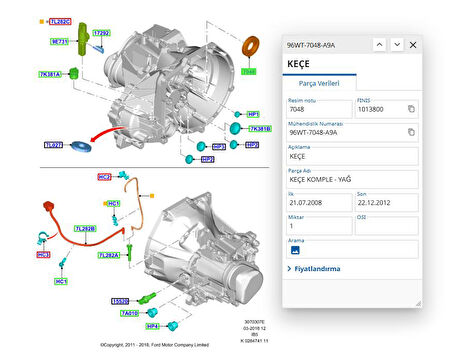Click the teal 7A010 plug part
The width and height of the screenshot is (452, 360).
152,312
